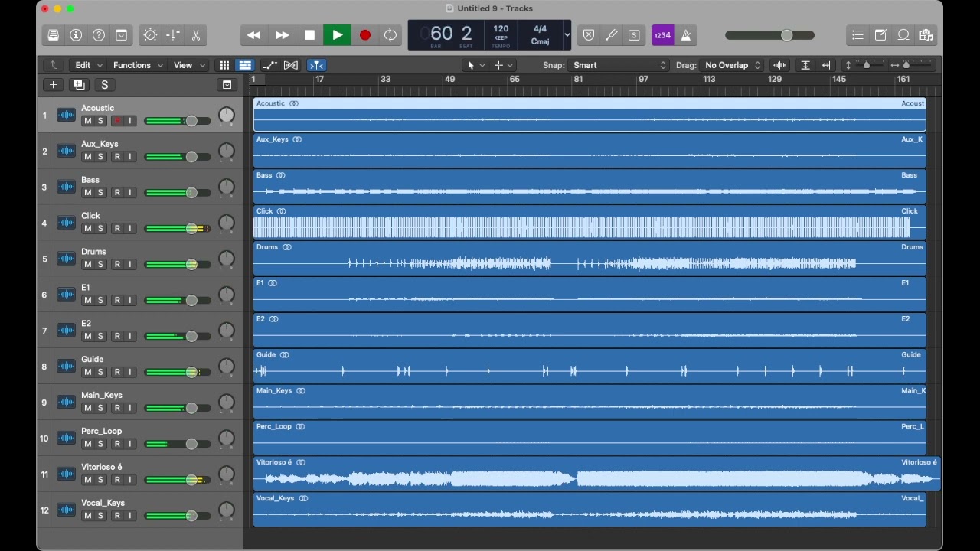Click the Solo S icon in control bar
This screenshot has height=551, width=980.
pyautogui.click(x=634, y=35)
